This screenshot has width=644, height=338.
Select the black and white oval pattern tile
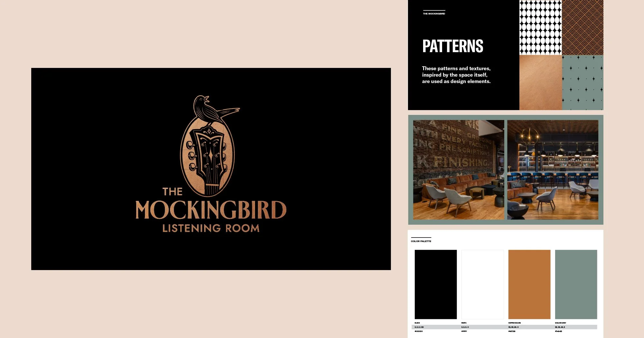tap(541, 27)
